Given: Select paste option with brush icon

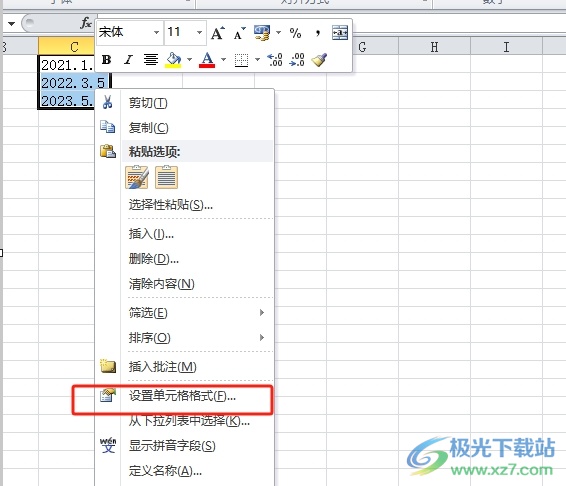Looking at the screenshot, I should tap(137, 177).
